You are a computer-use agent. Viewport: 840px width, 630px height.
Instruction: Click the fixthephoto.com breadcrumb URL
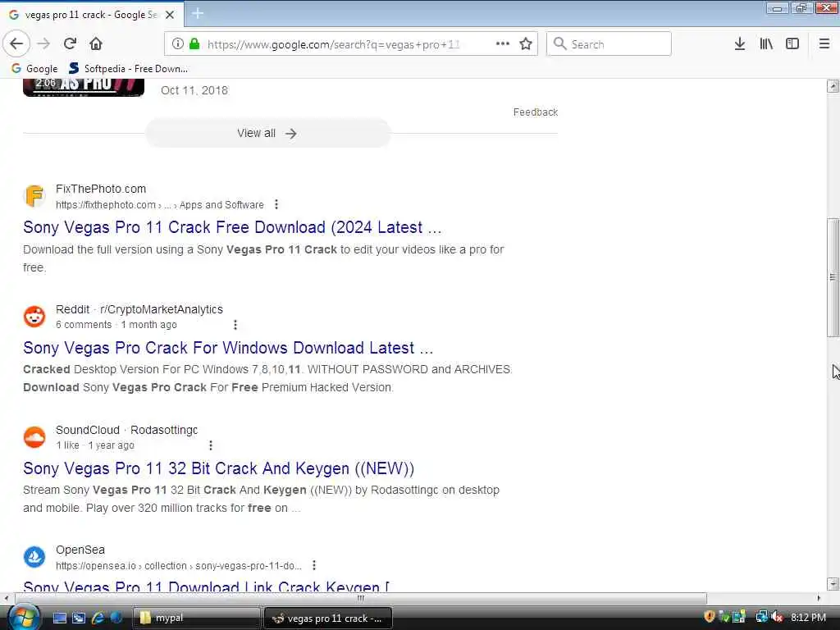point(160,204)
